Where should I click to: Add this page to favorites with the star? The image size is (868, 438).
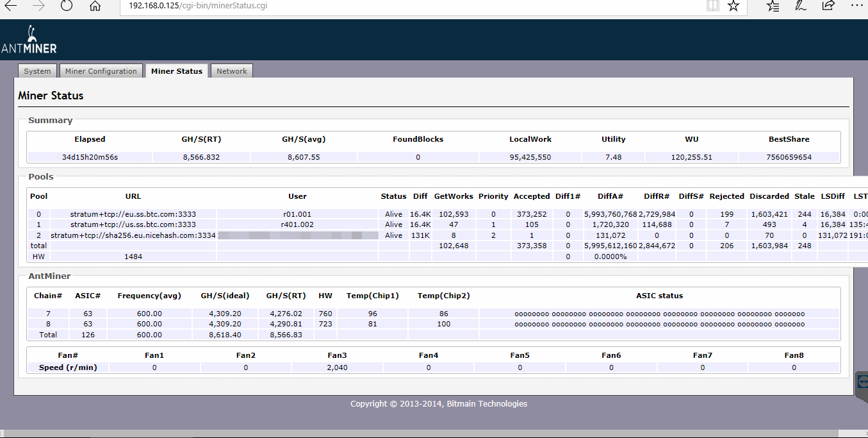pos(734,6)
